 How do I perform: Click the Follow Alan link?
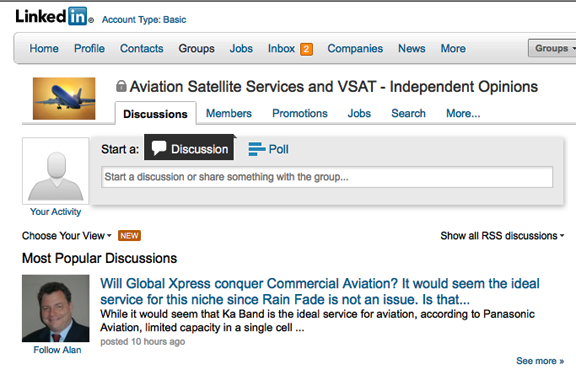tap(57, 350)
